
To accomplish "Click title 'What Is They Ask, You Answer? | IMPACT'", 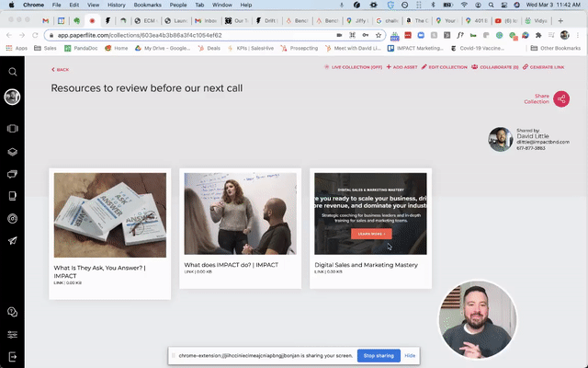I will (x=100, y=271).
